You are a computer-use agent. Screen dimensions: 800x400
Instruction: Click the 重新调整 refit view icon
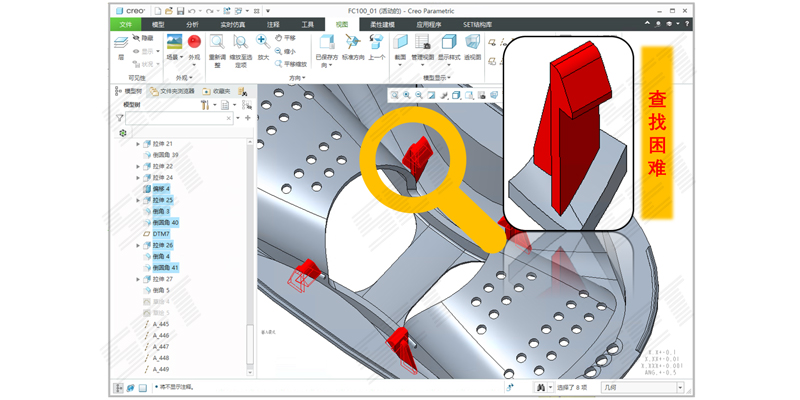[217, 44]
